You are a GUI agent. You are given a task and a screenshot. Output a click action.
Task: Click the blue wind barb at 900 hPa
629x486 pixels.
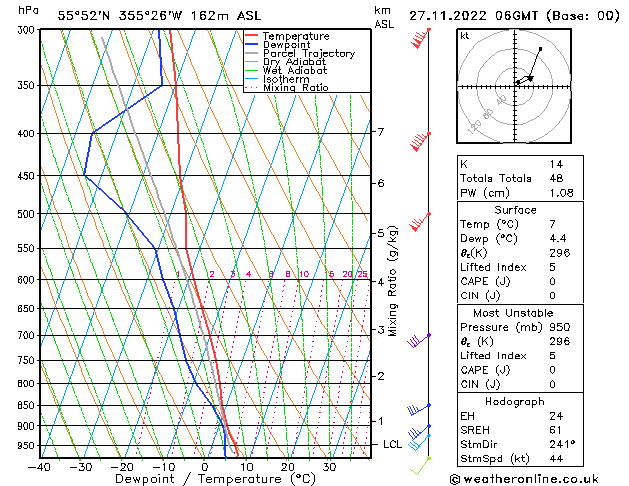[420, 432]
